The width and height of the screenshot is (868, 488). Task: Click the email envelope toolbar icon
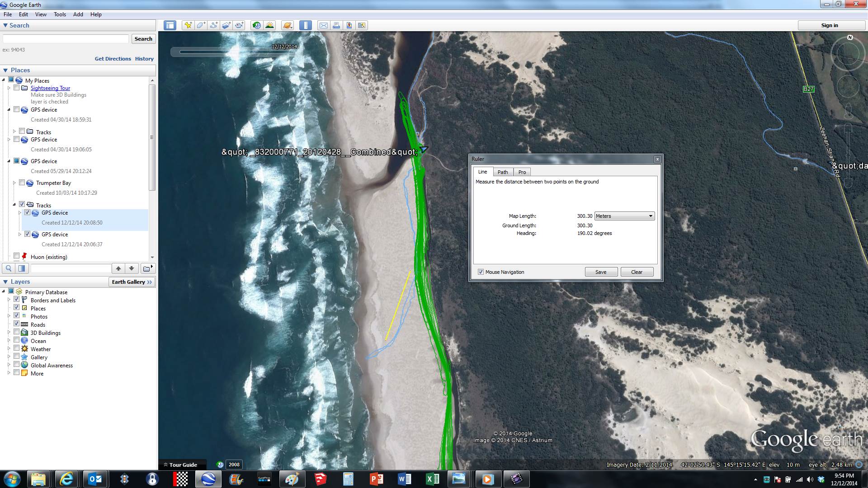[324, 25]
